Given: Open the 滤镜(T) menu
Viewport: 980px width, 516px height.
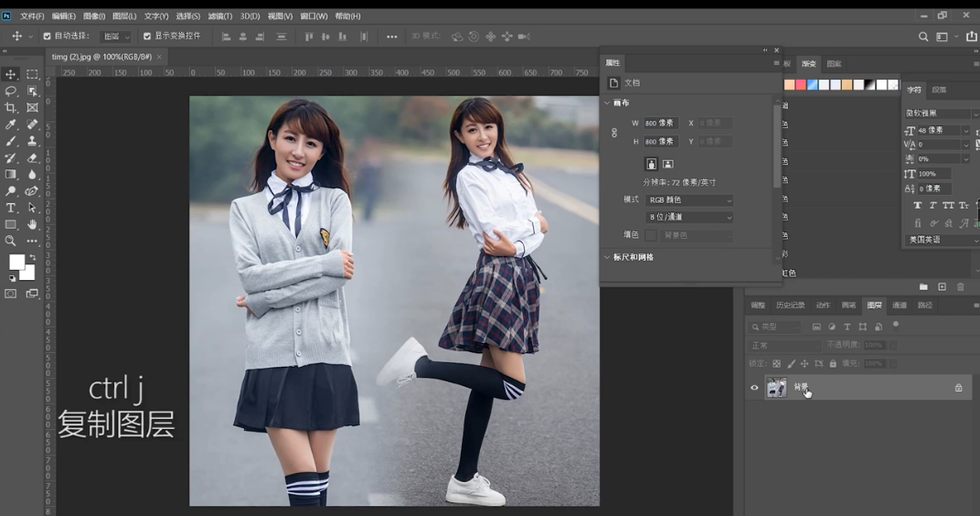Looking at the screenshot, I should coord(219,16).
